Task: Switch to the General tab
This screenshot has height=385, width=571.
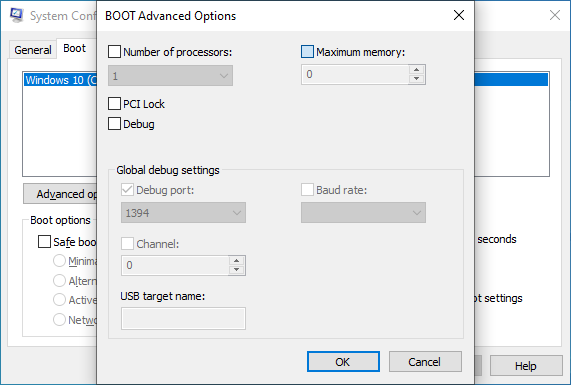Action: click(33, 50)
